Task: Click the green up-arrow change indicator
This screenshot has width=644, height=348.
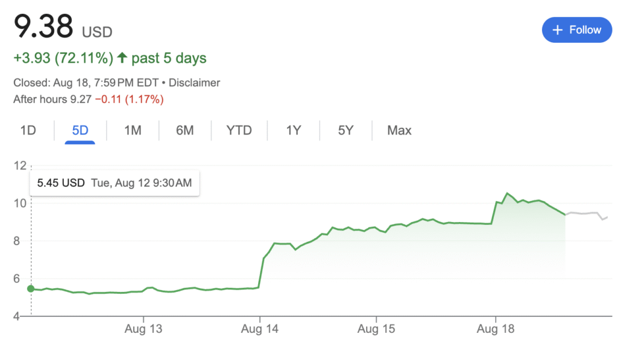Action: [122, 57]
